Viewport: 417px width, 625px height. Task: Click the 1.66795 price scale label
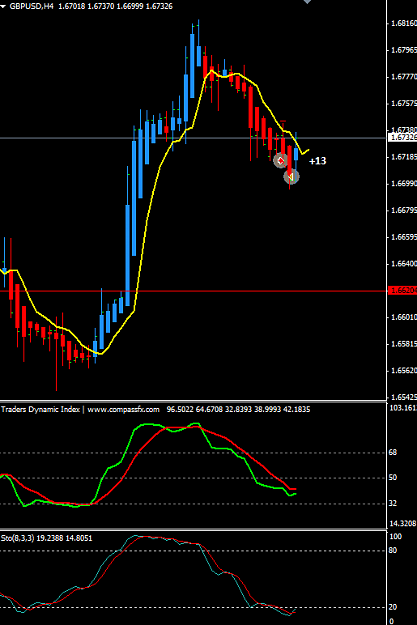(x=404, y=210)
